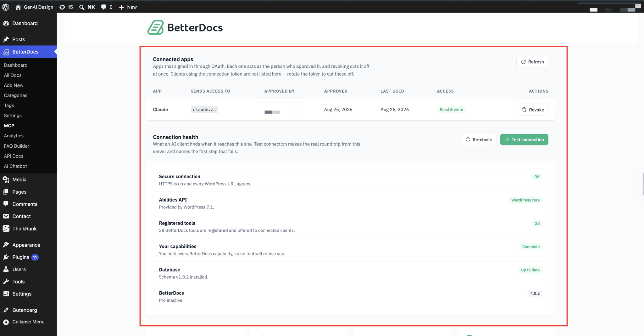This screenshot has width=644, height=336.
Task: Click the Posts pushpin icon
Action: pos(6,39)
